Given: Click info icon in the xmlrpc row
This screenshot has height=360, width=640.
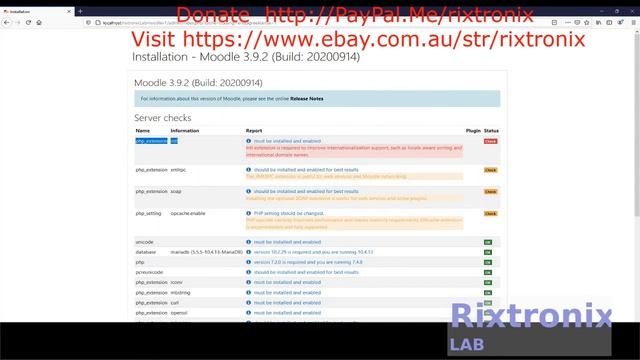Looking at the screenshot, I should [x=248, y=169].
